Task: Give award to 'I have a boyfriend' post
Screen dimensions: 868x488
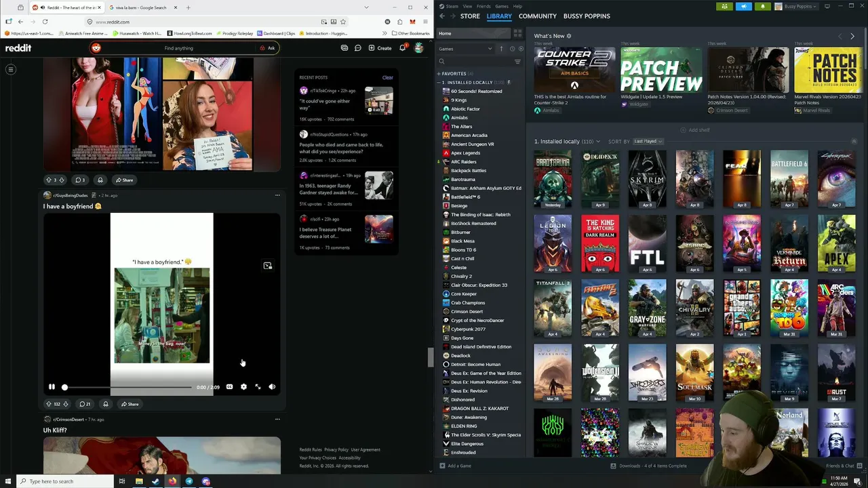Action: 105,404
